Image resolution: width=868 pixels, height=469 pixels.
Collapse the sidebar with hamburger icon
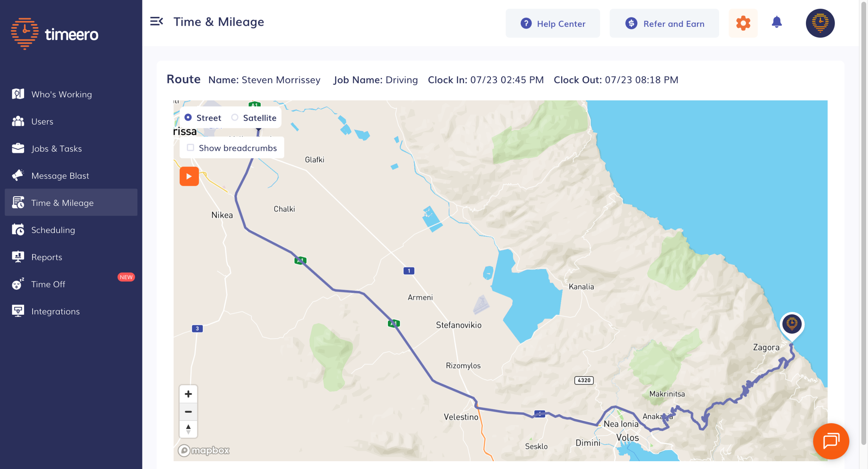coord(156,22)
